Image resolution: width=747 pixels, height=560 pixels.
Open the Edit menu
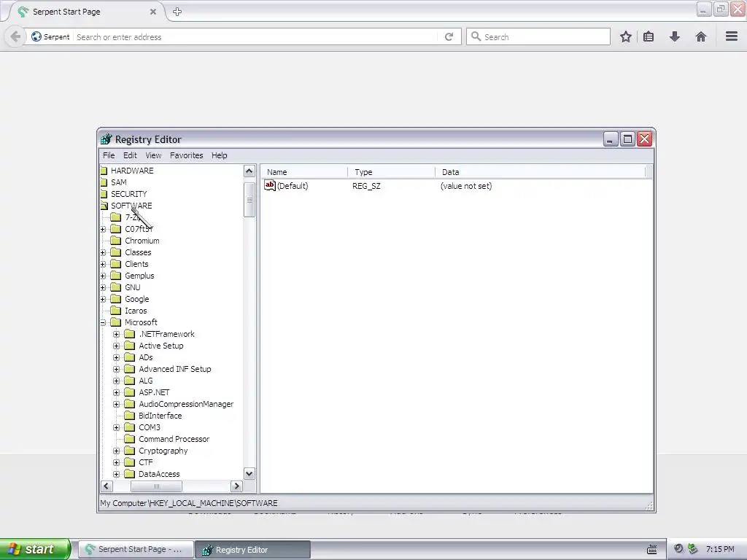pos(130,155)
